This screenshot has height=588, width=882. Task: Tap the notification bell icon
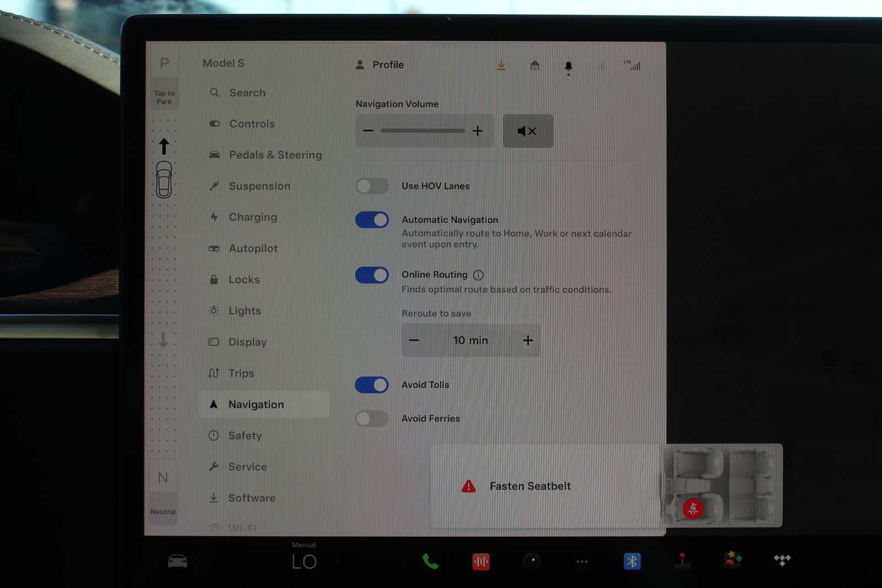(x=568, y=66)
